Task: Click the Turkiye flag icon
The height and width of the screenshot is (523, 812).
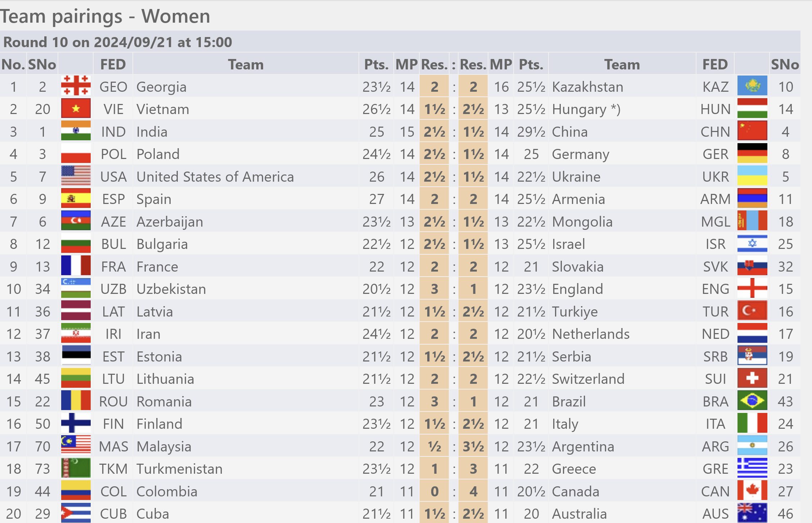Action: (x=752, y=310)
